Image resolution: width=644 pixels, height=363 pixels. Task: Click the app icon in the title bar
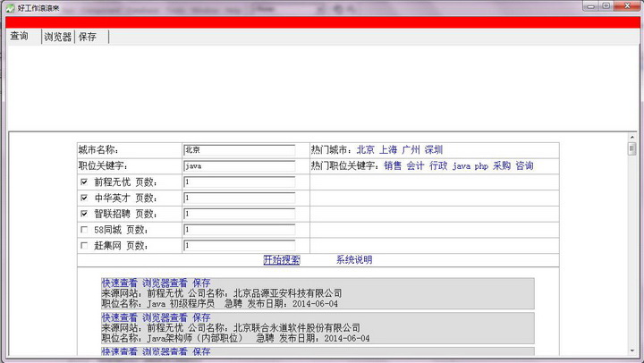(9, 6)
